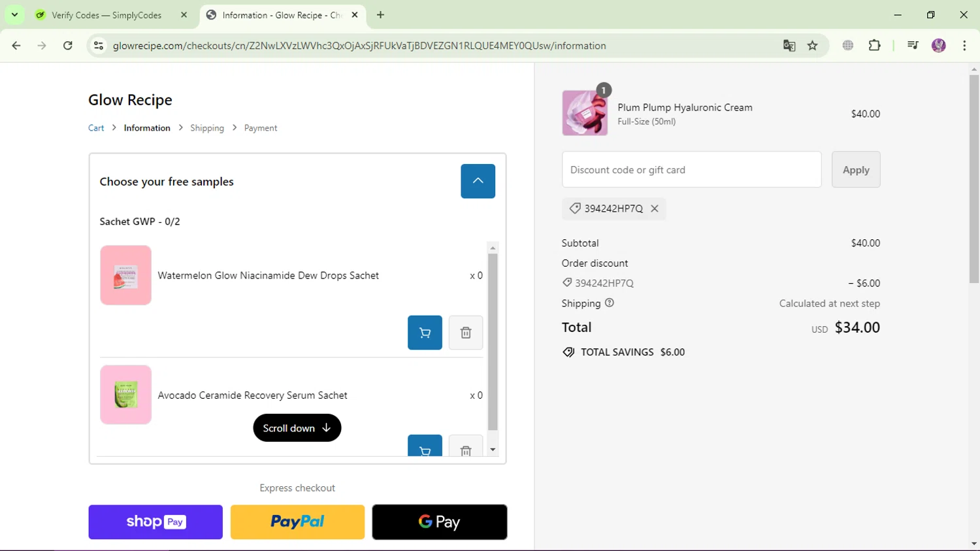The width and height of the screenshot is (980, 551).
Task: Click TOTAL SAVINGS $6.00 line
Action: tap(624, 352)
